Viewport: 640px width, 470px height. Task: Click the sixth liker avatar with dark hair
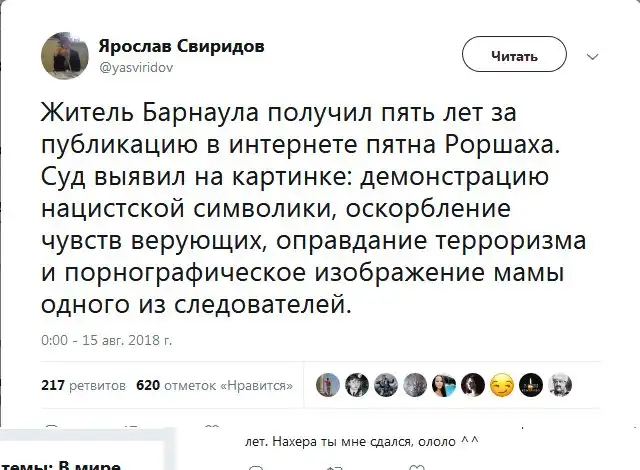(473, 385)
